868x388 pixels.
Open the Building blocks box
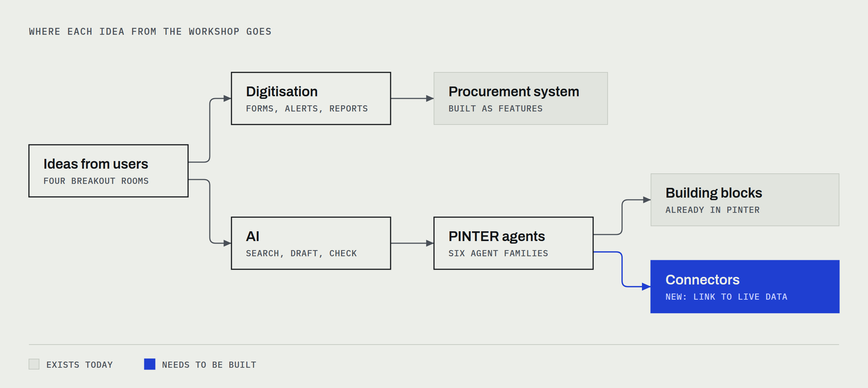point(745,200)
